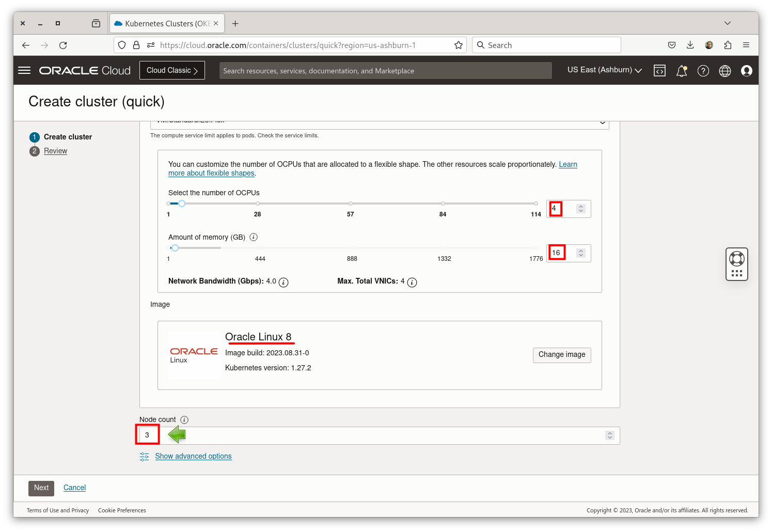
Task: Open the help question mark icon
Action: (x=703, y=70)
